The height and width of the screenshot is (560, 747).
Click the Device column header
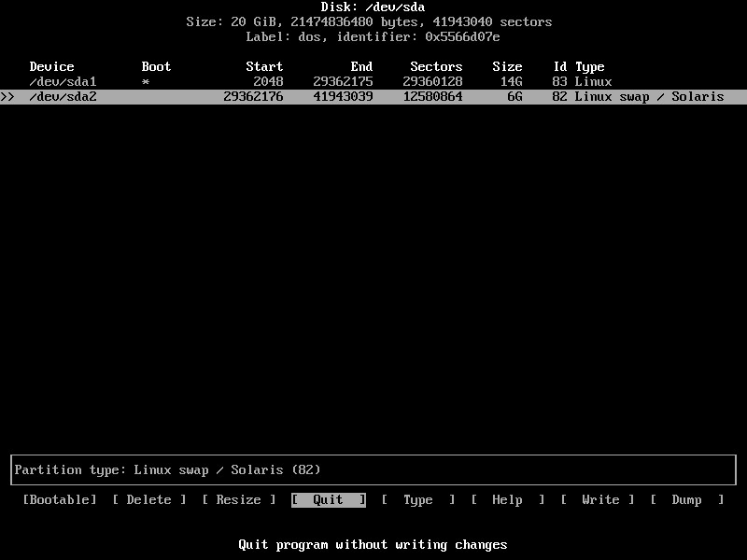tap(52, 67)
